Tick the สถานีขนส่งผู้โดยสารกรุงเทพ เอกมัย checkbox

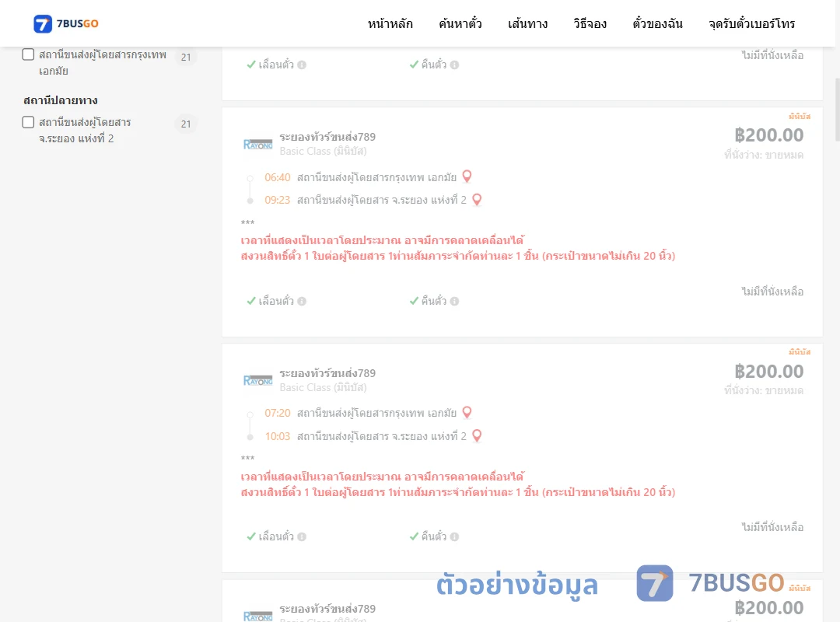[29, 54]
